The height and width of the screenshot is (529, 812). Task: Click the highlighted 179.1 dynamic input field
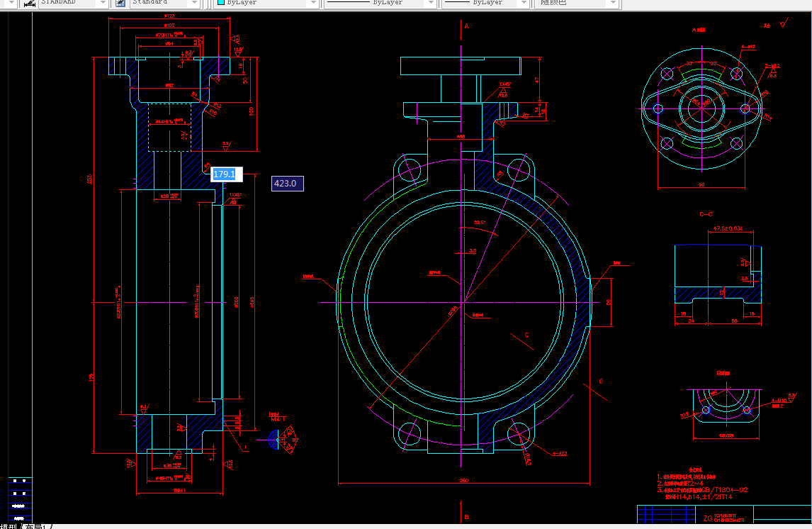[x=225, y=174]
